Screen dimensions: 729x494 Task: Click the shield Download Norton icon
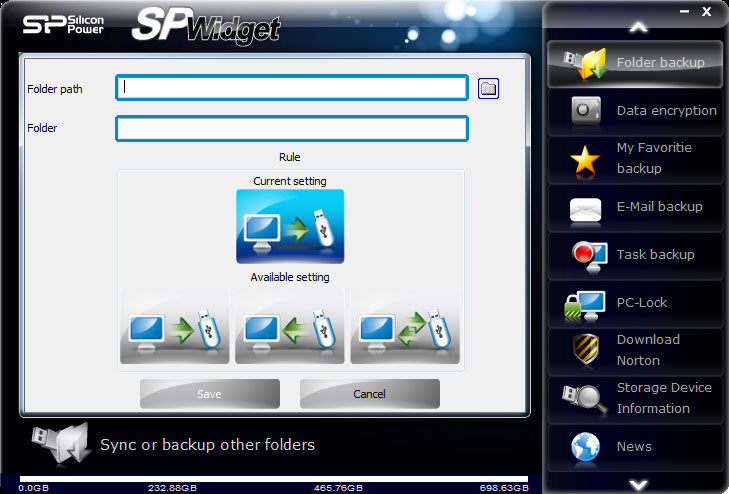point(585,349)
